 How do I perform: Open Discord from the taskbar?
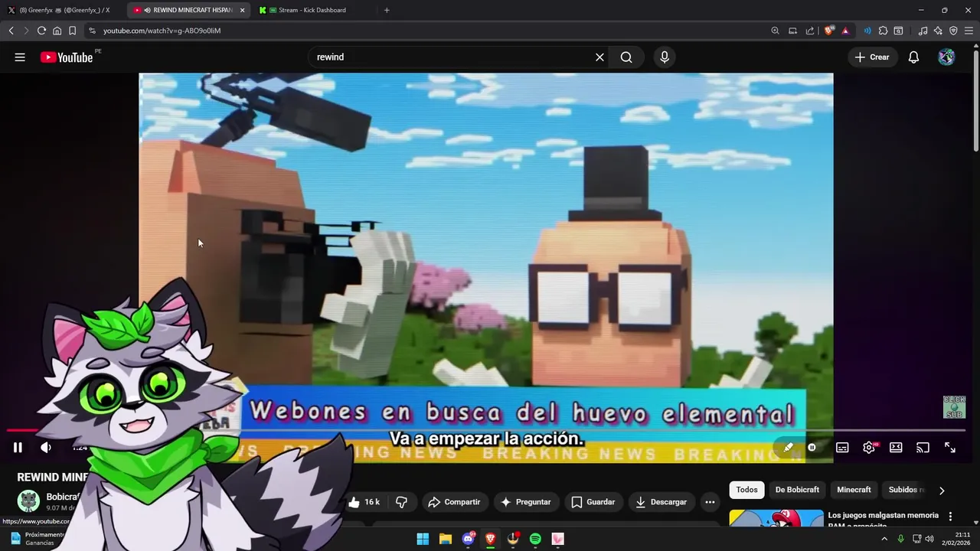click(468, 539)
